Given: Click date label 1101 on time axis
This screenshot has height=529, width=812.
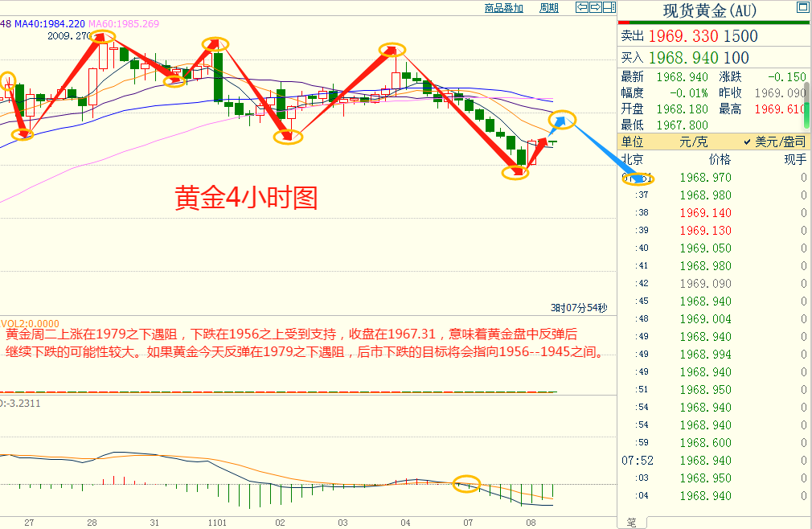Looking at the screenshot, I should click(218, 523).
